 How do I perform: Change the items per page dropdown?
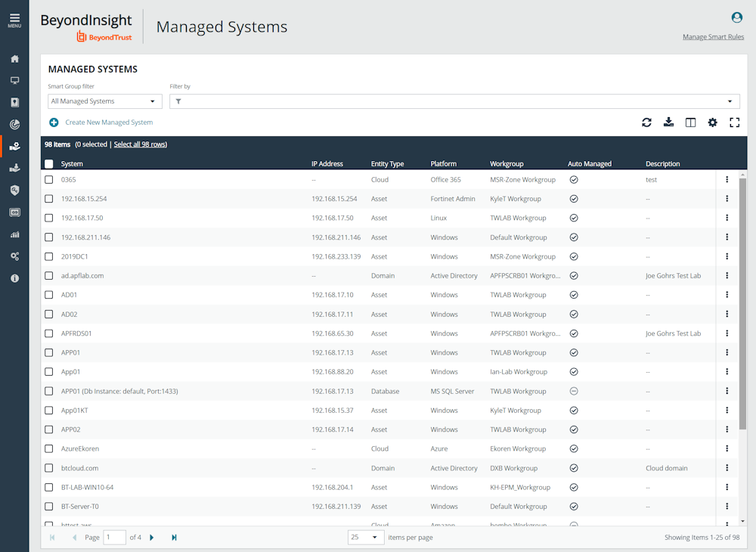pyautogui.click(x=366, y=538)
